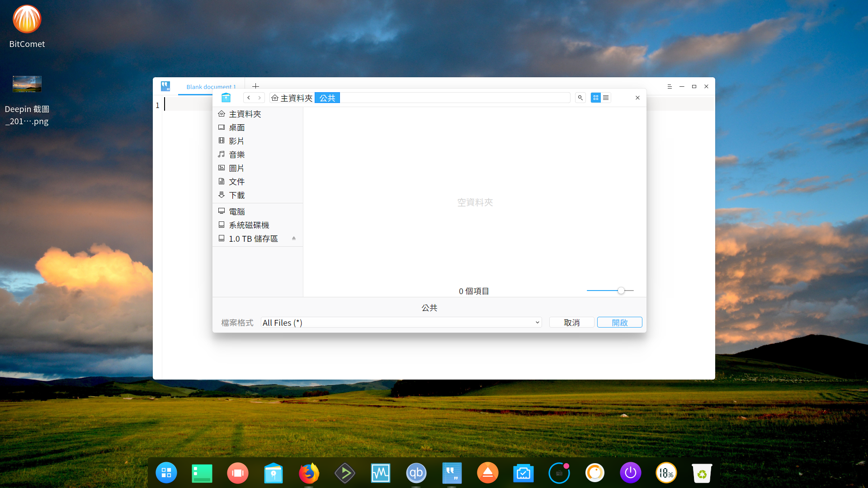868x488 pixels.
Task: Open a new document tab with the plus
Action: (x=256, y=86)
